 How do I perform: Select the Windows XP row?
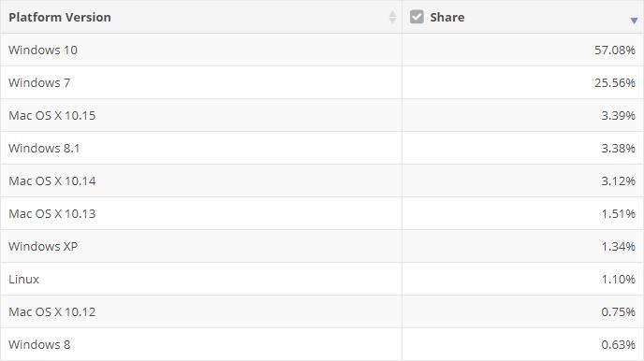[322, 246]
